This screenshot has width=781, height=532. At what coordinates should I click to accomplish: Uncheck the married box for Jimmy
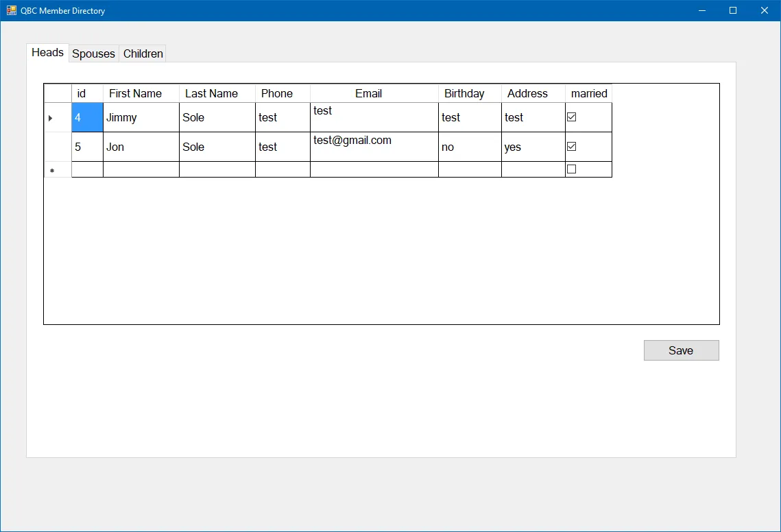571,117
